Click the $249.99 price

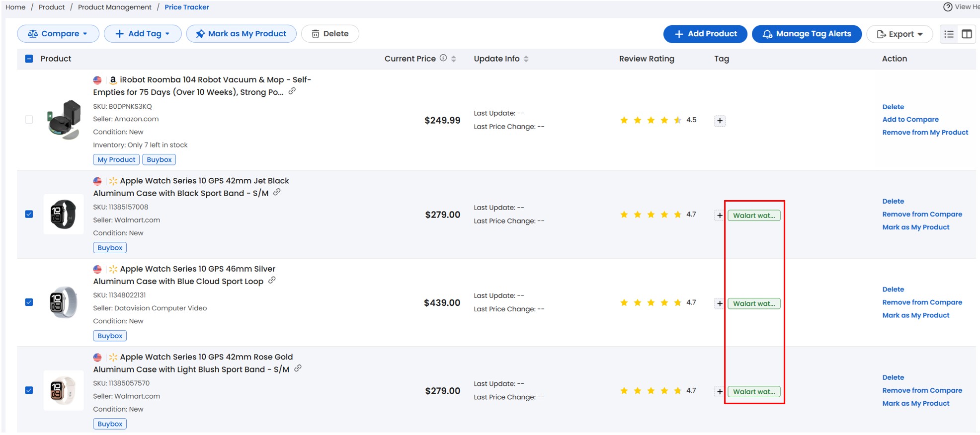pos(442,120)
